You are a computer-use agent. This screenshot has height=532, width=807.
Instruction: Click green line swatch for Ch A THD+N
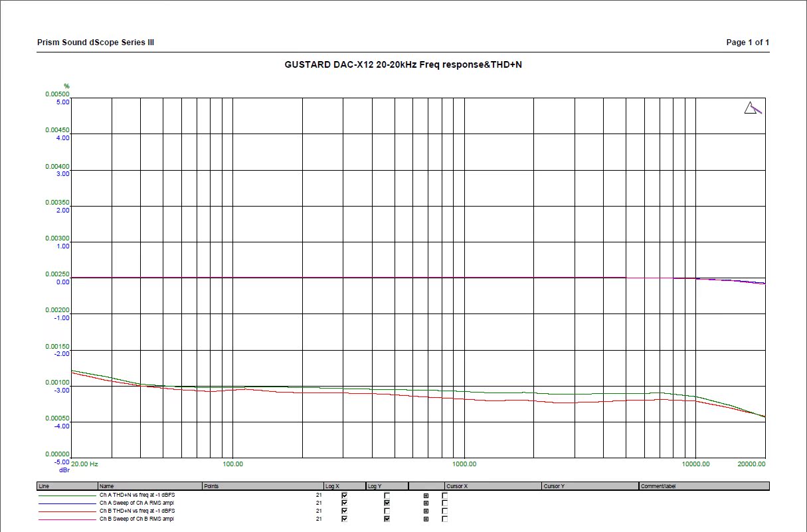pos(67,495)
